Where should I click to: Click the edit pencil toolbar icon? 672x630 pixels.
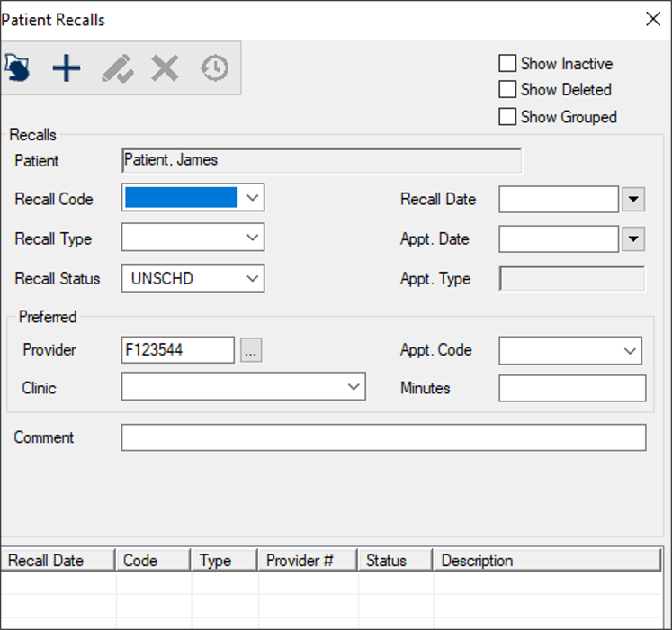(117, 68)
